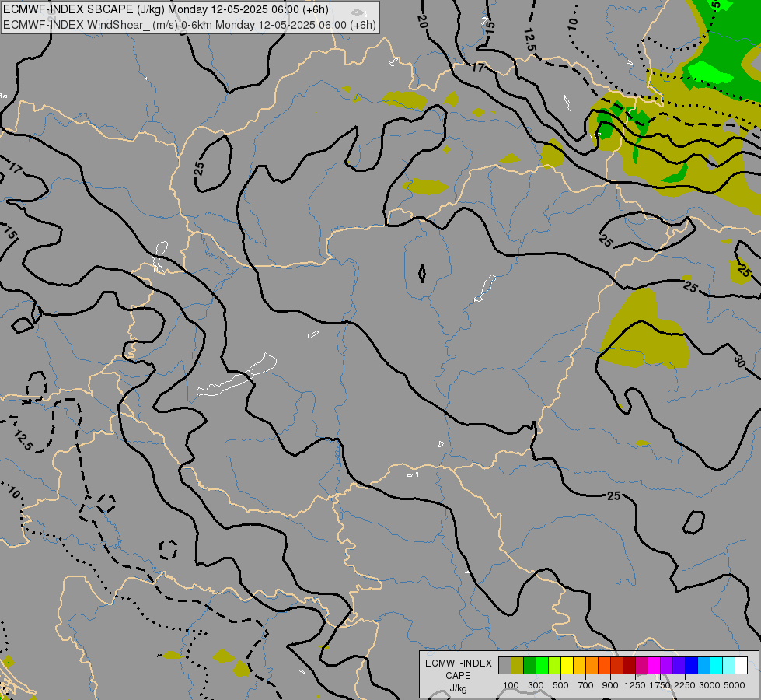Click the 'CAPE' word in the legend
The width and height of the screenshot is (761, 700).
(458, 676)
